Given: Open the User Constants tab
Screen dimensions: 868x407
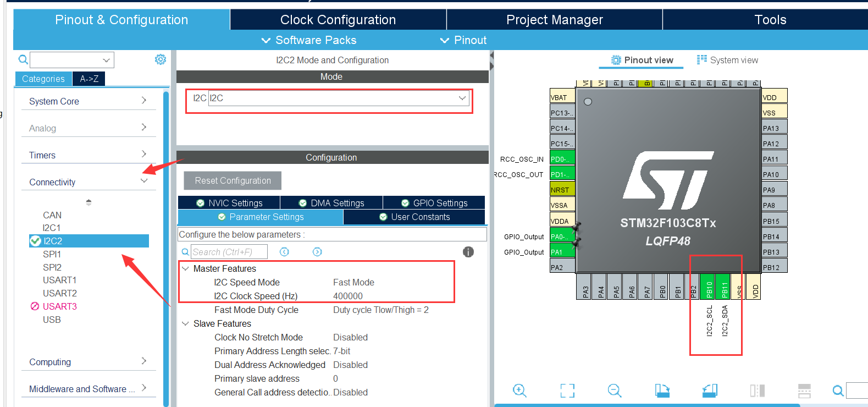Looking at the screenshot, I should 414,217.
